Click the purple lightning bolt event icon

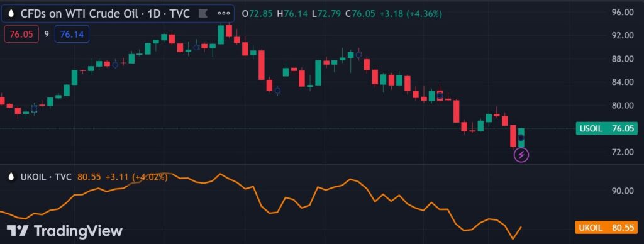(521, 155)
